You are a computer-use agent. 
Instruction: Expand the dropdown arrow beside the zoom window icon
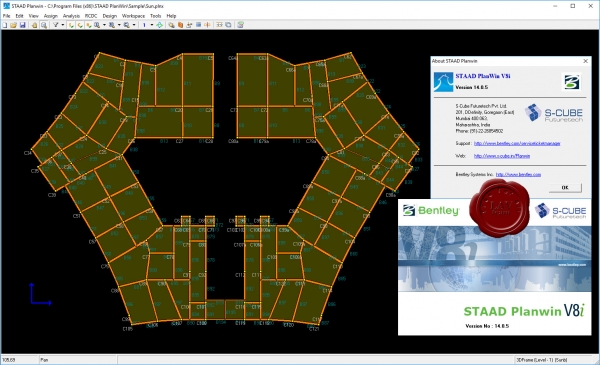coord(104,25)
